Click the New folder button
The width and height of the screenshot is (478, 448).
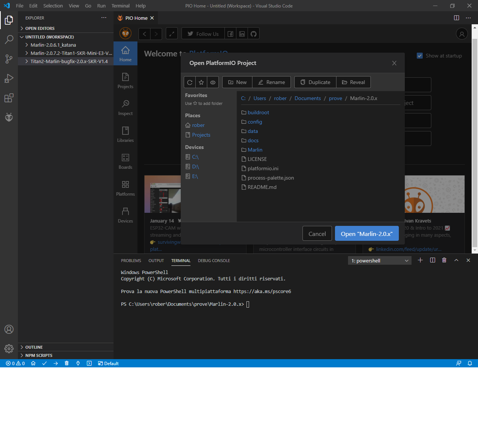tap(238, 82)
